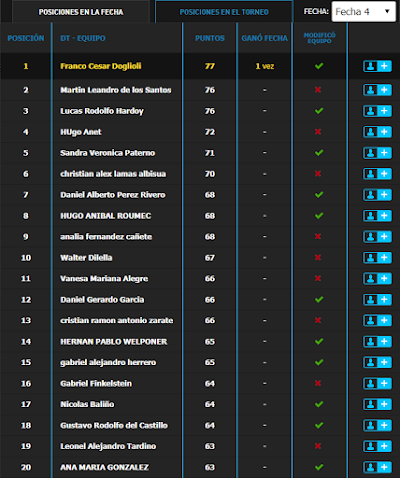Image resolution: width=400 pixels, height=478 pixels.
Task: Click the POSICIÓN column header
Action: pyautogui.click(x=26, y=38)
